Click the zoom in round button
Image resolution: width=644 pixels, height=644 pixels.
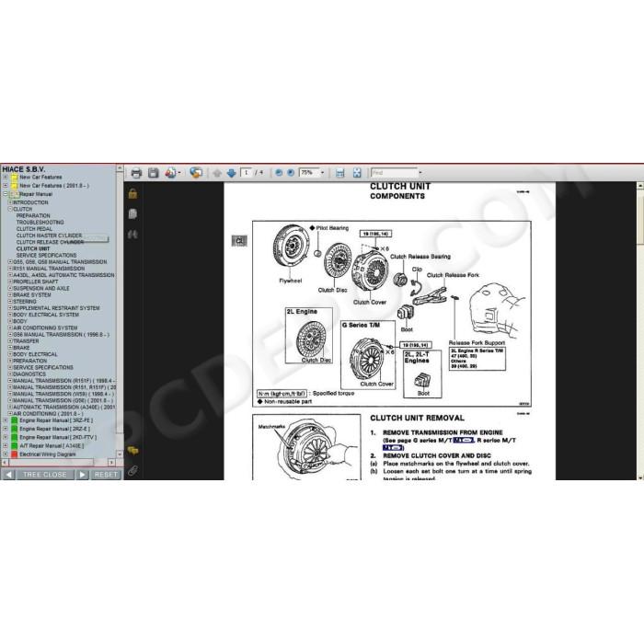[291, 173]
